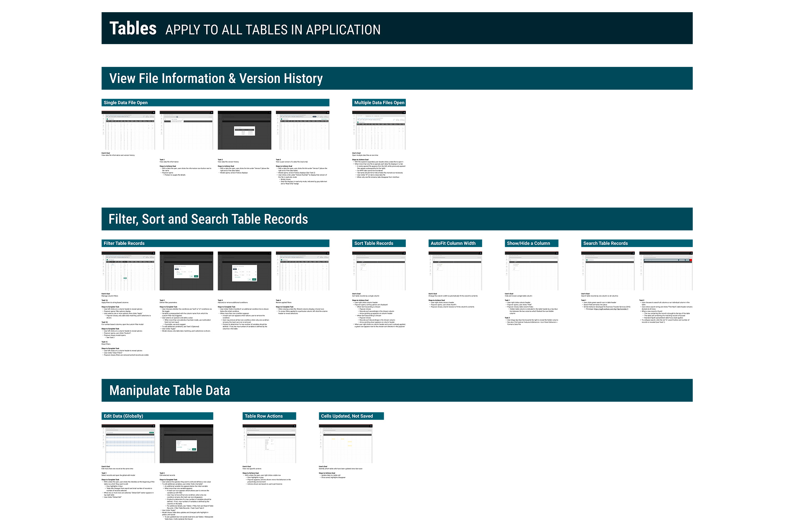
Task: Open the AutoFit Column Width mockup thumbnail
Action: (455, 271)
